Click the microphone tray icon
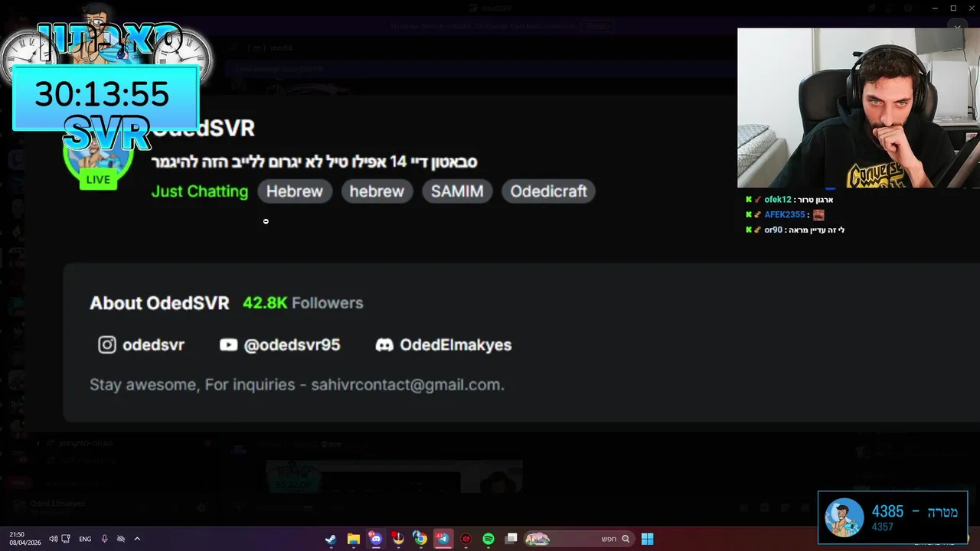Image resolution: width=980 pixels, height=551 pixels. coord(105,539)
